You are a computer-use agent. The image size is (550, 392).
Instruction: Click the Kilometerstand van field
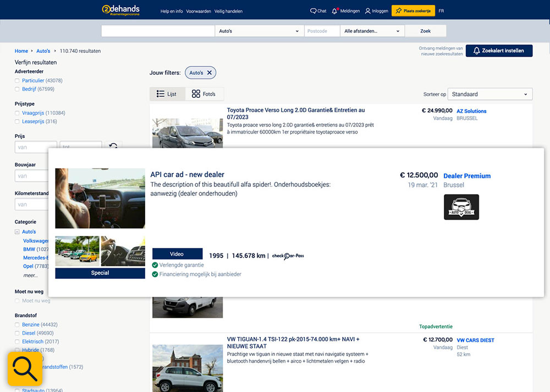click(31, 204)
